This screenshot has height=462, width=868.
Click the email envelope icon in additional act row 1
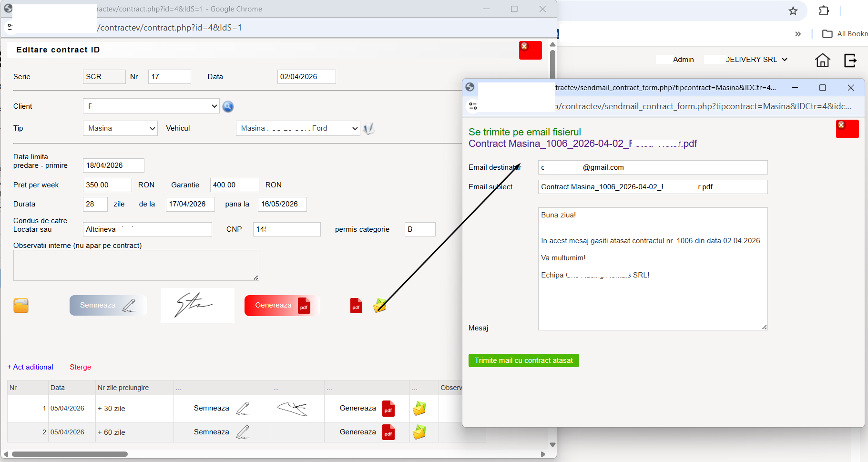click(419, 409)
